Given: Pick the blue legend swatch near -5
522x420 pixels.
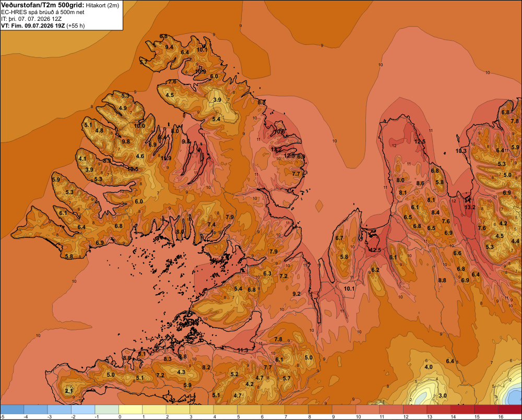Looking at the screenshot, I should (12, 410).
